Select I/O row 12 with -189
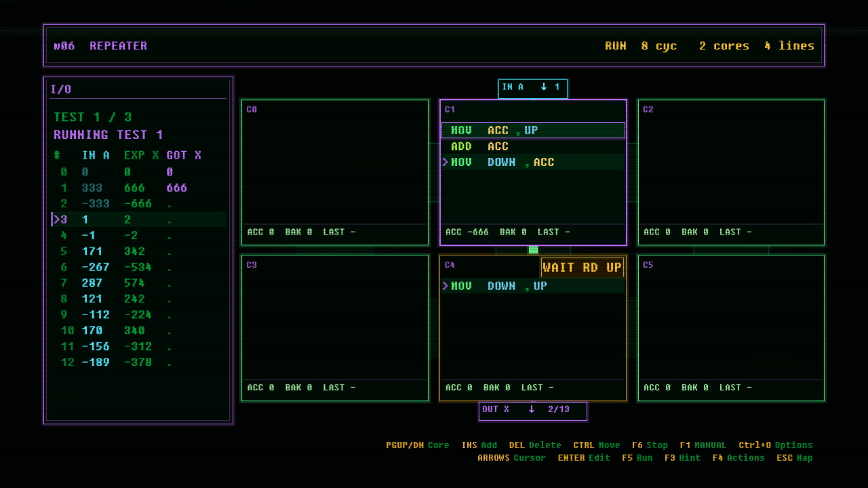 tap(138, 363)
